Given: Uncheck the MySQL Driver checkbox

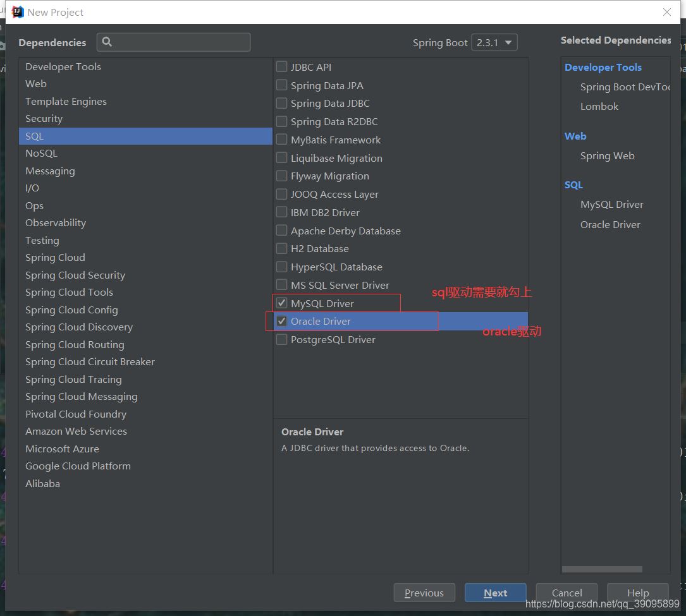Looking at the screenshot, I should (282, 303).
